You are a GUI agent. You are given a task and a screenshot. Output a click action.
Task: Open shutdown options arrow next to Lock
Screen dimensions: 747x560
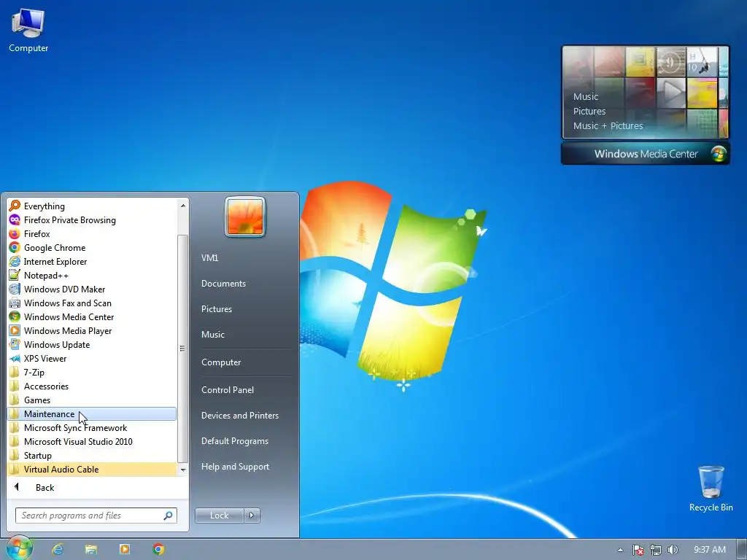pyautogui.click(x=252, y=516)
